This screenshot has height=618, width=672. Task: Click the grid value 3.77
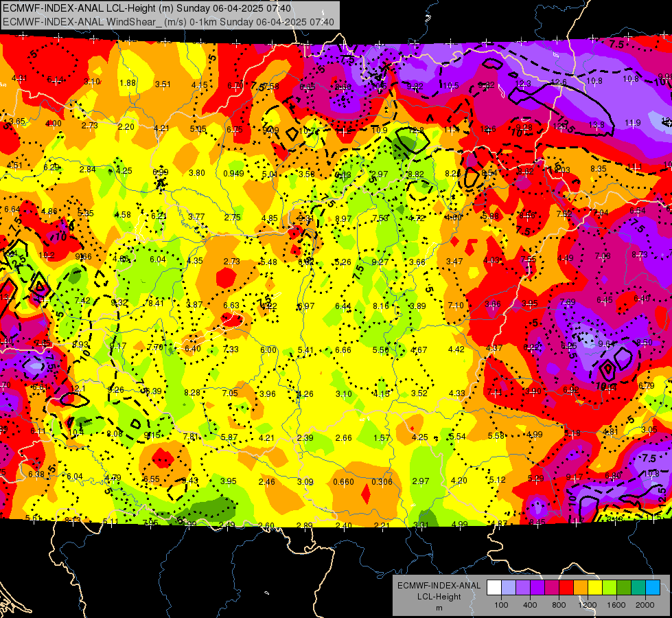coord(196,216)
